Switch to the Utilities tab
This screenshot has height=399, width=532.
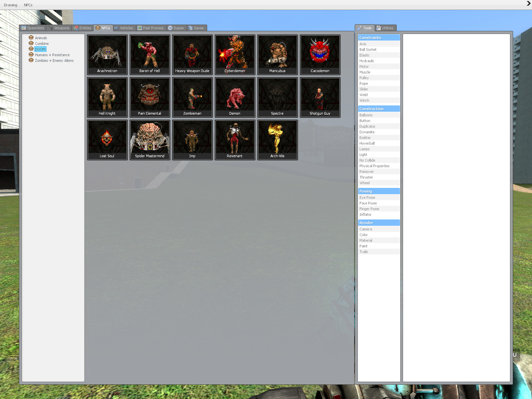[385, 28]
